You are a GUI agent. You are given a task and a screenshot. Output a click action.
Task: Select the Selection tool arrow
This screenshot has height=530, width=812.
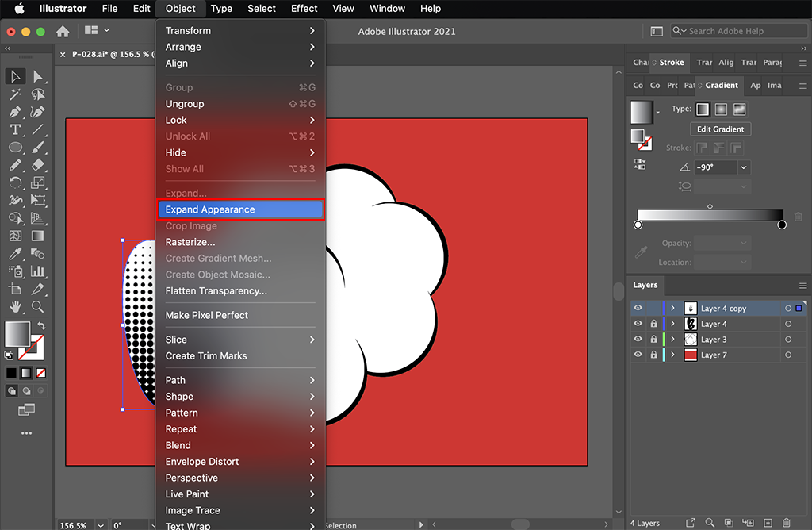click(15, 77)
